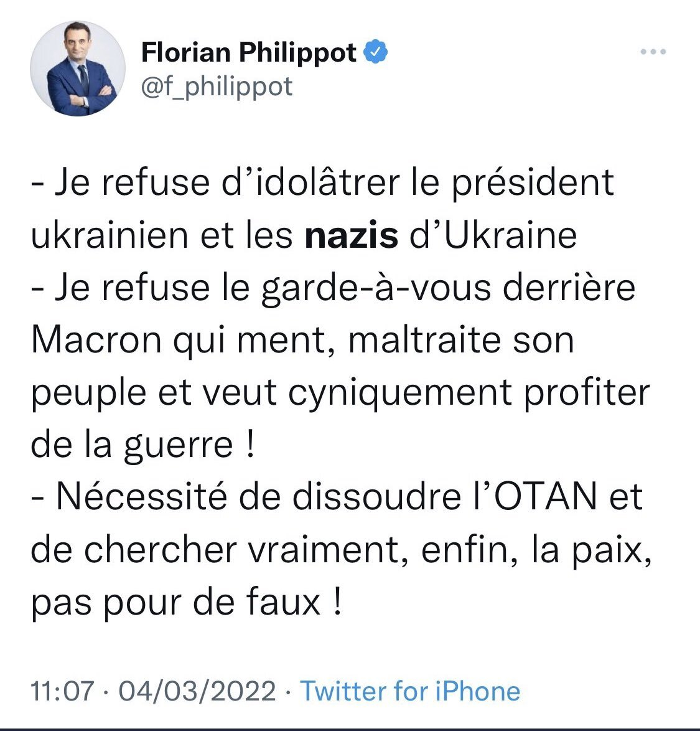Open the @f_philippot handle link
The height and width of the screenshot is (731, 700).
[217, 86]
